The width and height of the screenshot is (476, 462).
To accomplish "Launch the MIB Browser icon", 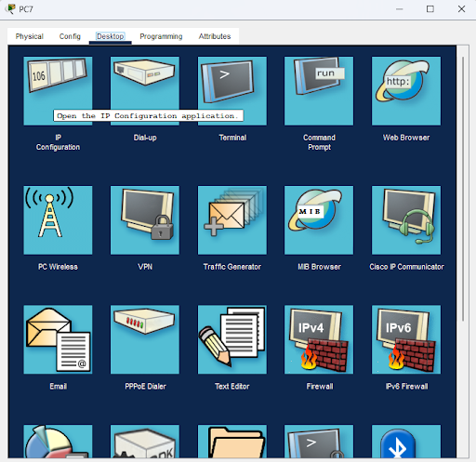I will click(319, 220).
